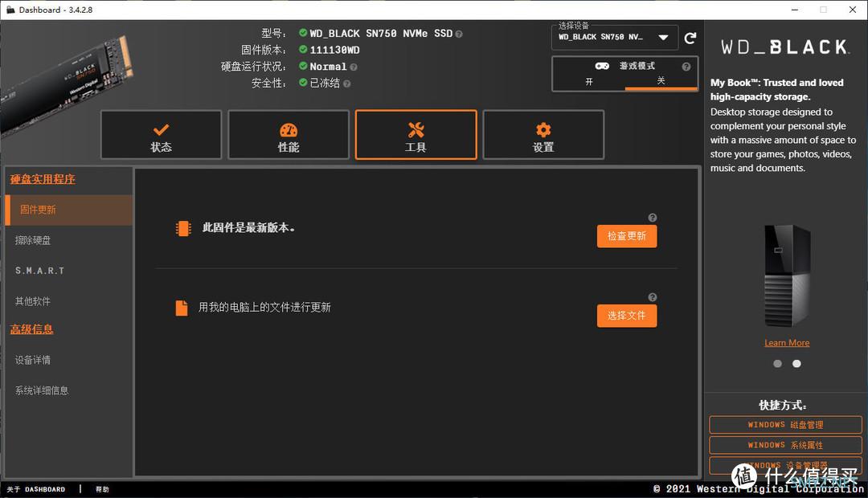Turn gaming mode on with 开
Screen dimensions: 868x498
coord(589,81)
